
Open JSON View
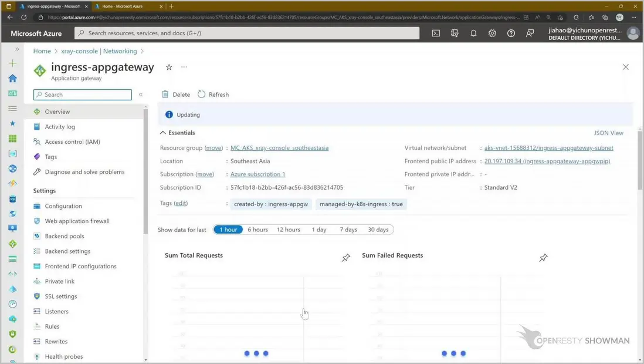coord(608,133)
